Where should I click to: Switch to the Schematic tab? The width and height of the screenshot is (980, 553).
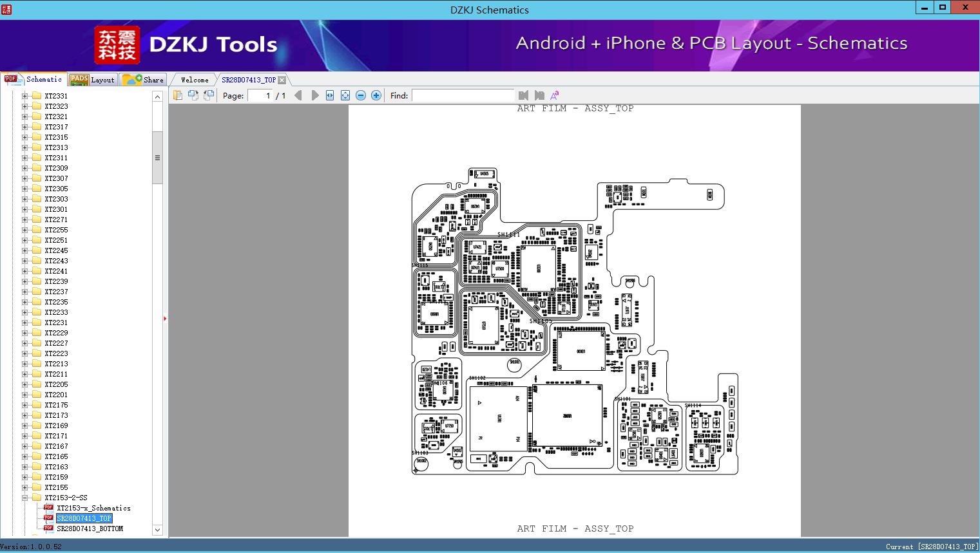tap(34, 79)
